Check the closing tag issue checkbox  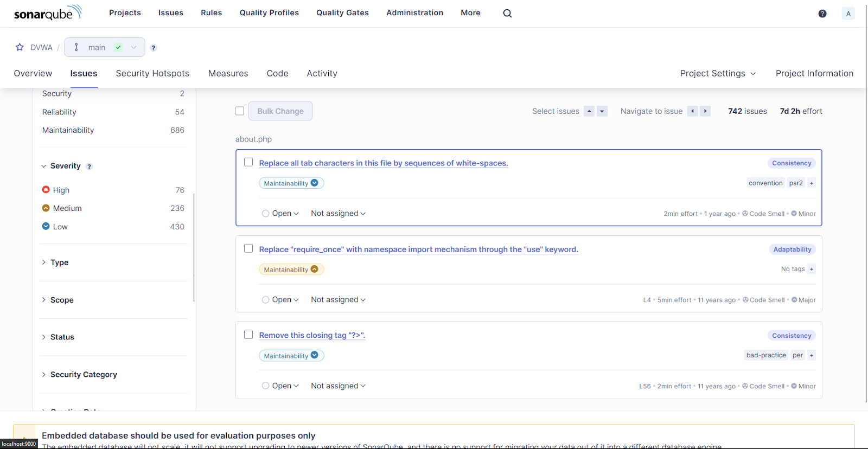(248, 335)
